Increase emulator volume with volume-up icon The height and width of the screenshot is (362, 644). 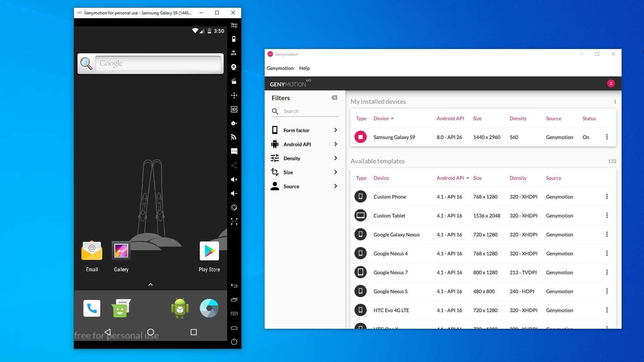[x=234, y=179]
